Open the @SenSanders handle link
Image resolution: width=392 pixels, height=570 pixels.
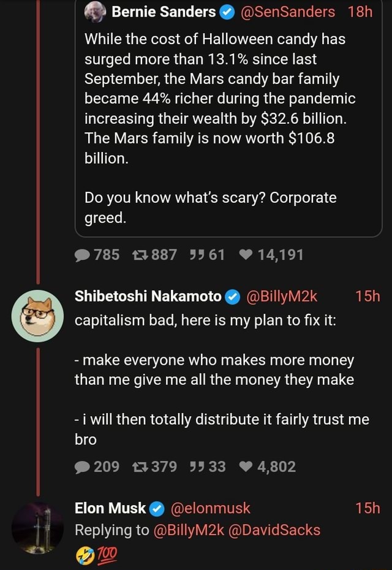(x=290, y=12)
